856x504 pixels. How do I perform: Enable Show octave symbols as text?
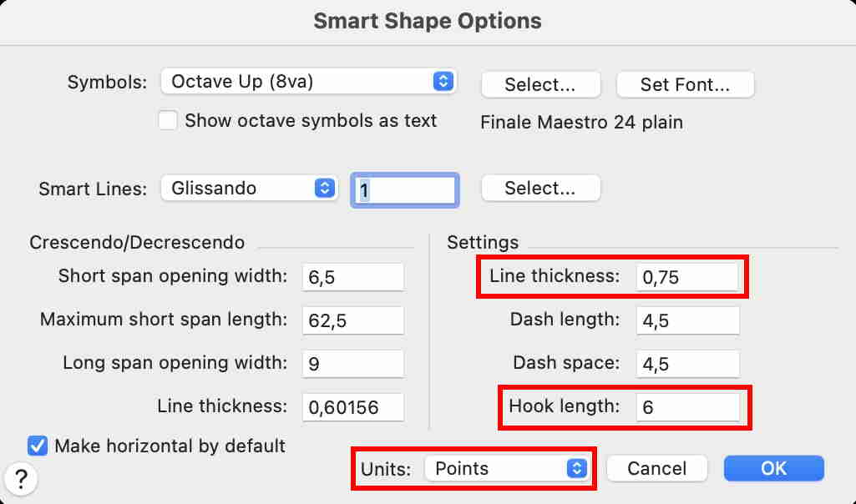[169, 121]
